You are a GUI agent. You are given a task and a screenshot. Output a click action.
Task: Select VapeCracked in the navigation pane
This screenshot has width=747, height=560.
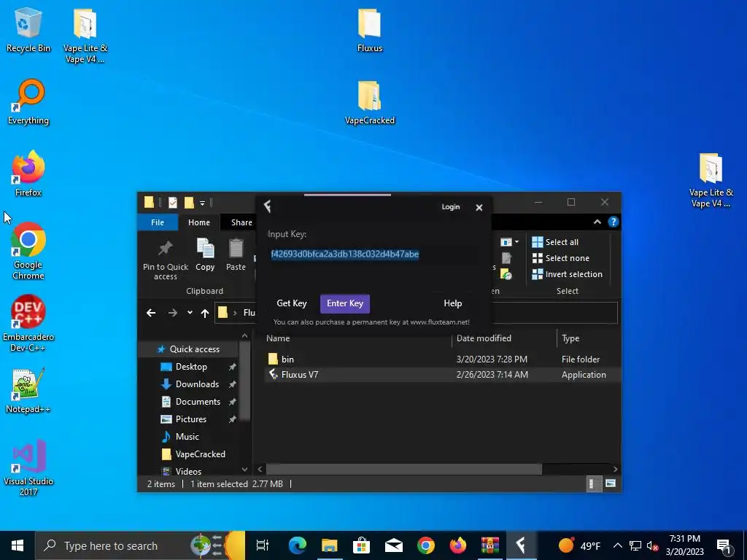tap(200, 454)
